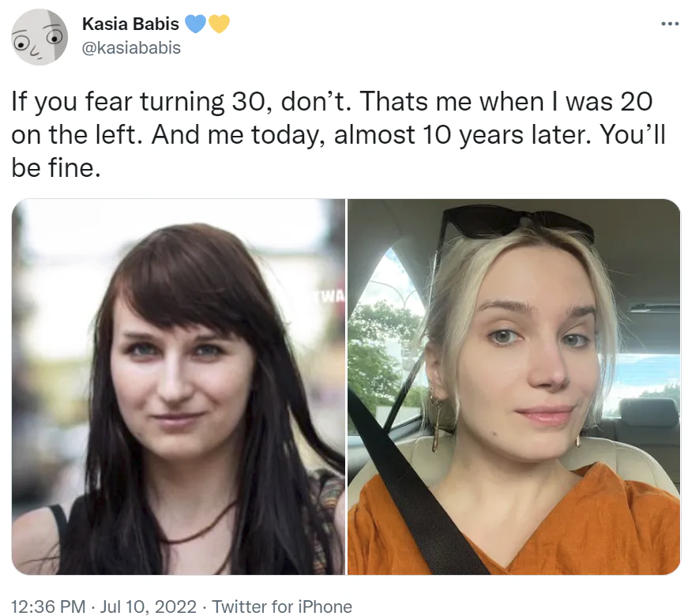Click the TWA watermark on left photo
This screenshot has width=688, height=616.
(331, 297)
